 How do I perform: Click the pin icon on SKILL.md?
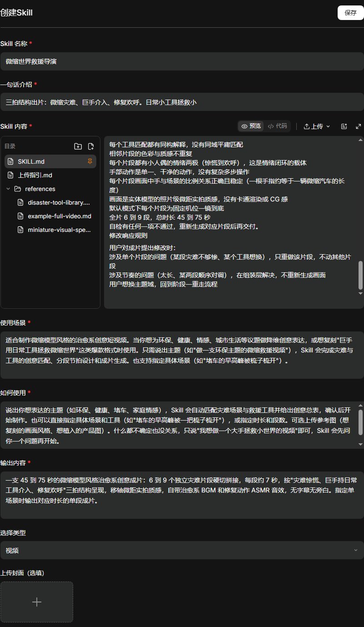[90, 161]
